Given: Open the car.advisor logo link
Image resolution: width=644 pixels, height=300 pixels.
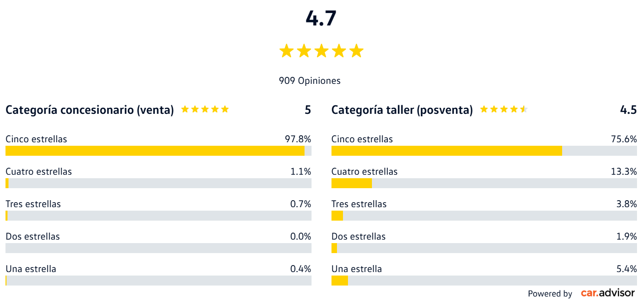Looking at the screenshot, I should point(608,293).
